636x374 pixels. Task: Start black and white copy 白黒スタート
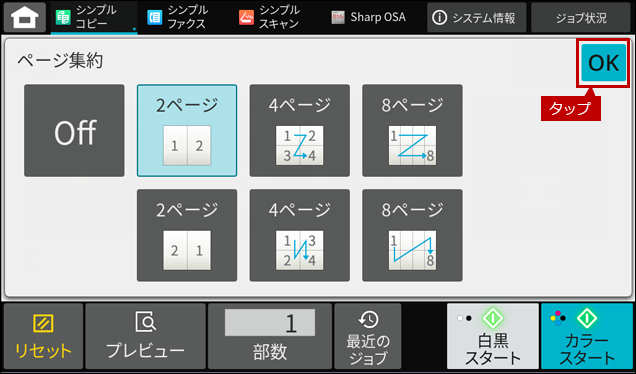(x=493, y=336)
